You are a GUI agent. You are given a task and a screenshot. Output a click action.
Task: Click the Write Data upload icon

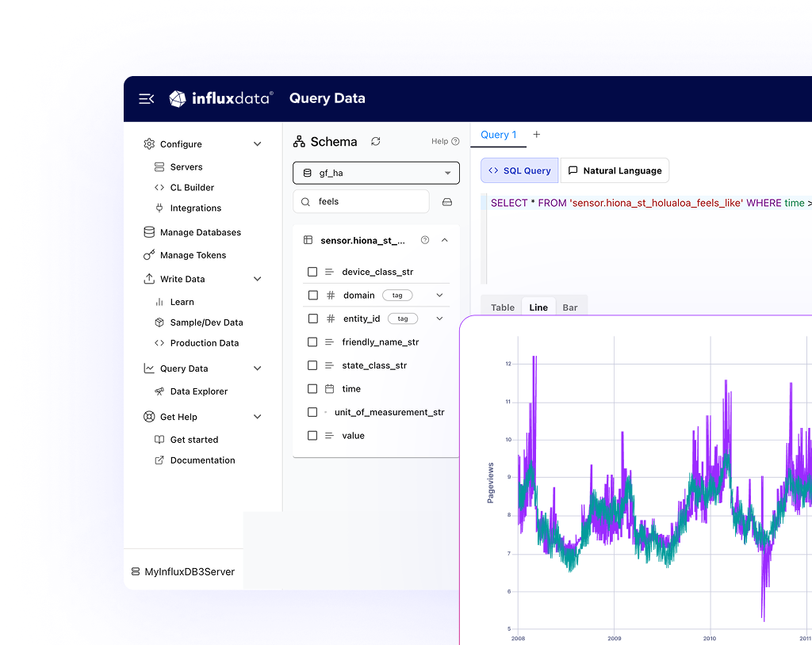tap(149, 278)
